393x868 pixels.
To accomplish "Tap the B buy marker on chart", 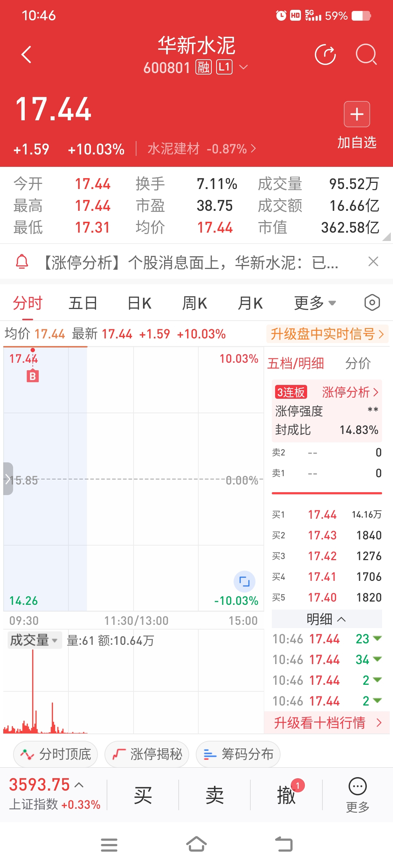I will [33, 376].
